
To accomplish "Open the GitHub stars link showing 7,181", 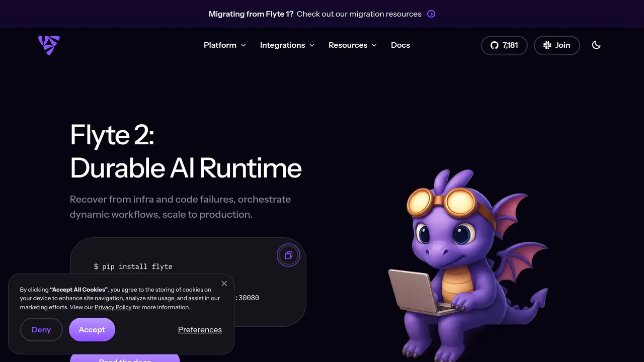I will click(x=504, y=45).
